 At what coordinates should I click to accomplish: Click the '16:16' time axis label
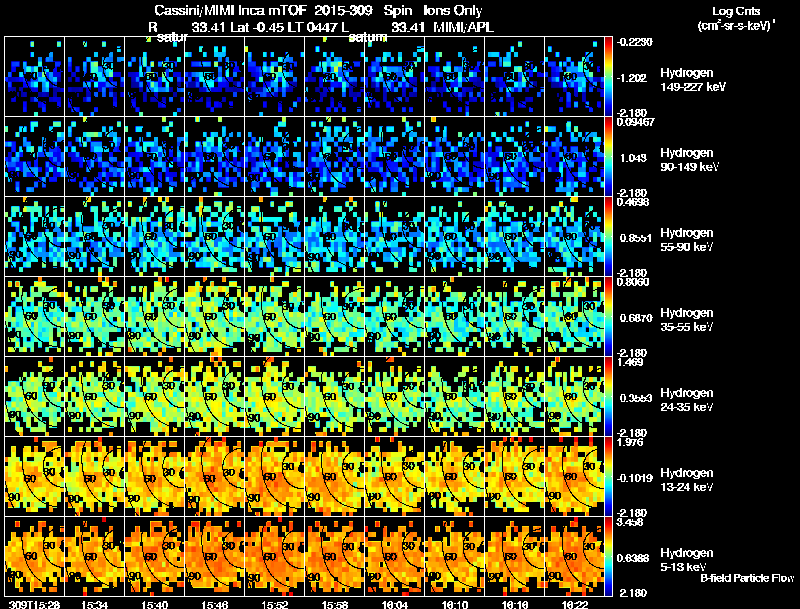515,605
